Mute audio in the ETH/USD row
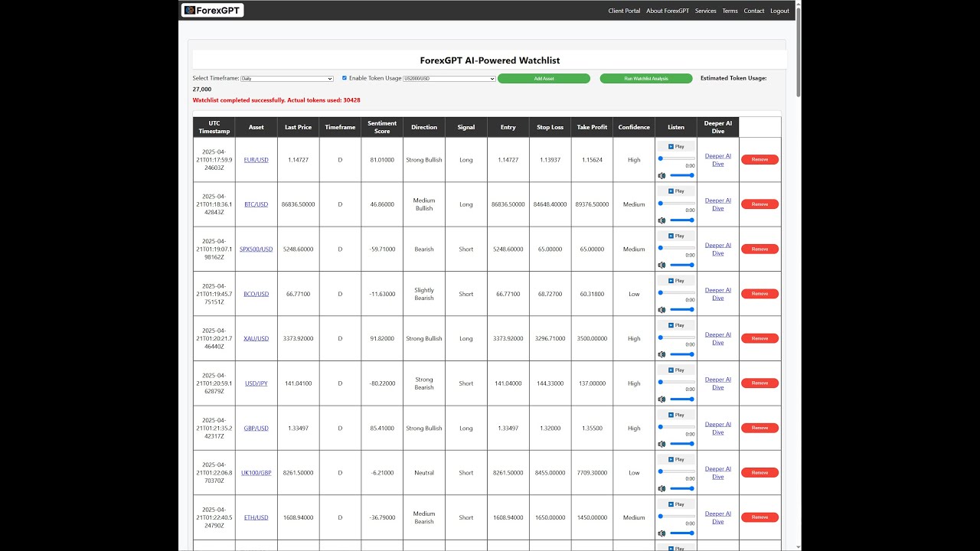The width and height of the screenshot is (980, 551). (x=661, y=533)
